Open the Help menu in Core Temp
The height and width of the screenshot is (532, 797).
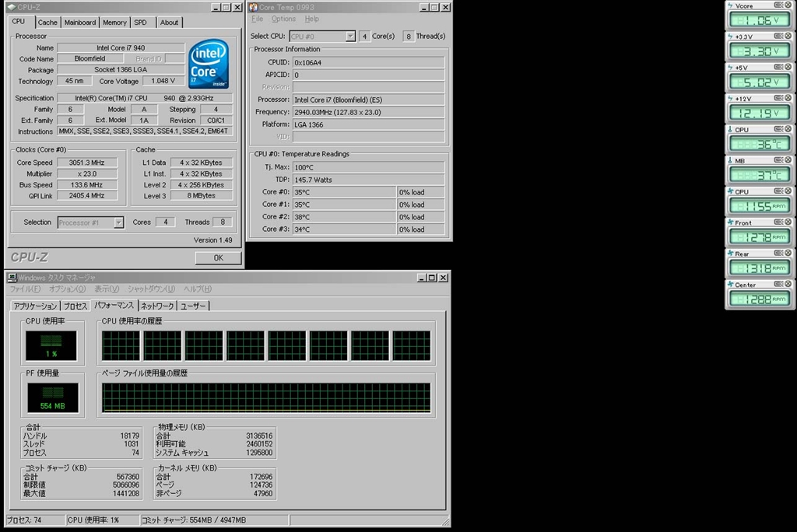click(311, 19)
